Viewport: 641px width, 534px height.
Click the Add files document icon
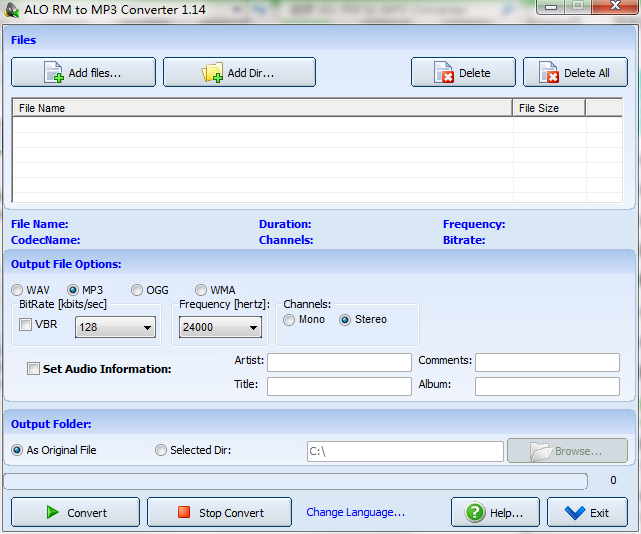(x=54, y=72)
